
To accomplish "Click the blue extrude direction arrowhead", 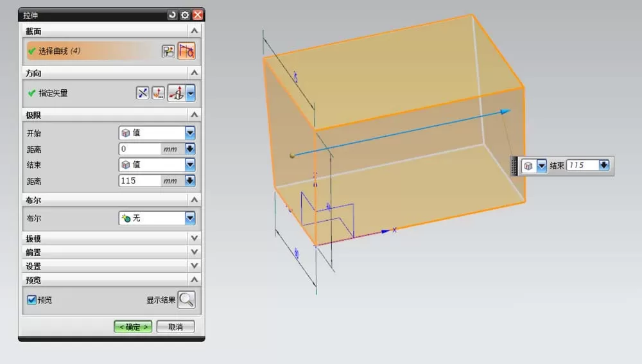I will pos(506,111).
